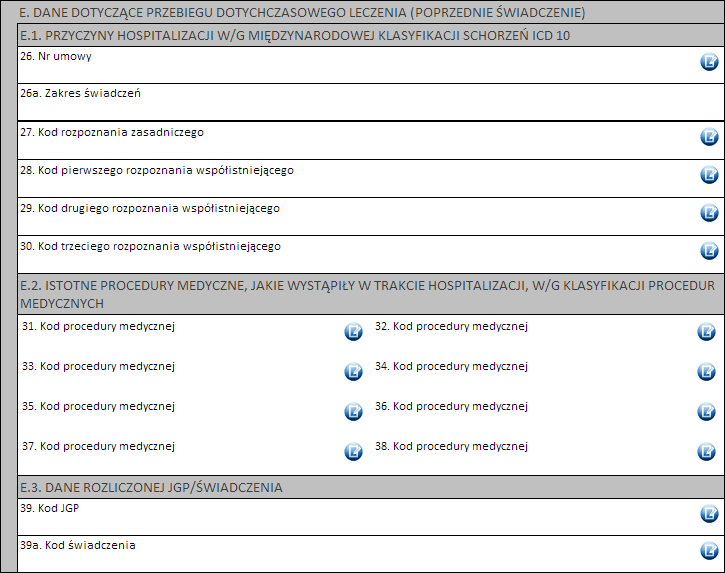Click edit icon for pierwszego rozpoznania współistniejącego
The height and width of the screenshot is (573, 725).
pos(709,175)
